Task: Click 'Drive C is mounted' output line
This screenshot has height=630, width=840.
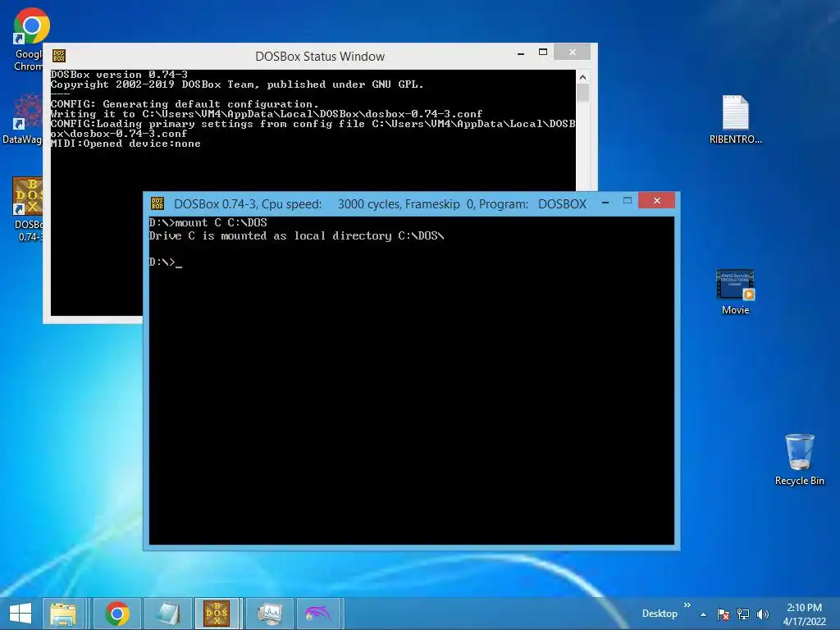Action: [x=296, y=236]
